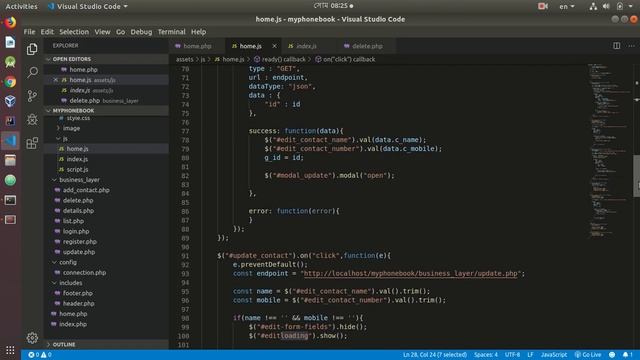The height and width of the screenshot is (360, 640).
Task: Open the Visual Studio Code app menu
Action: [88, 6]
